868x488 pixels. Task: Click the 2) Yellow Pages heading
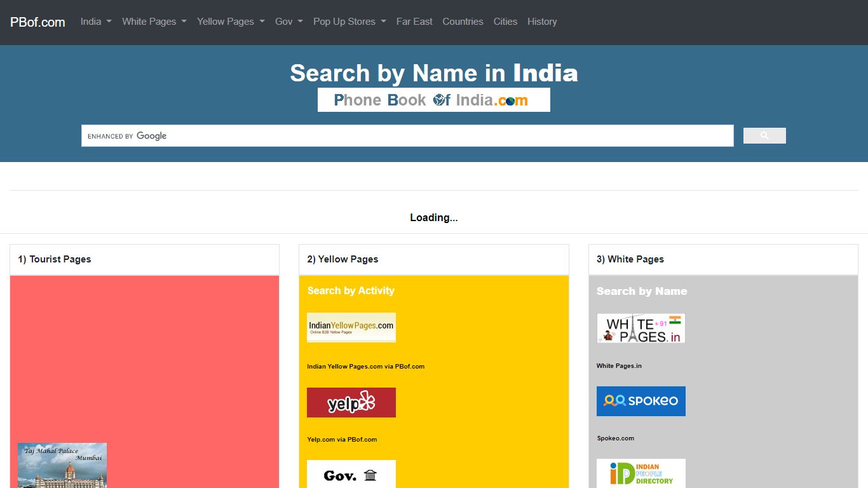pos(342,259)
